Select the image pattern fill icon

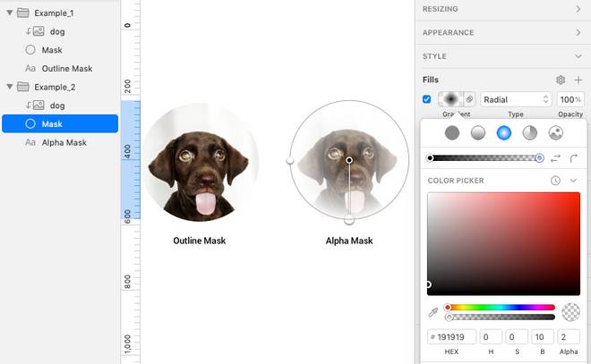click(x=555, y=133)
